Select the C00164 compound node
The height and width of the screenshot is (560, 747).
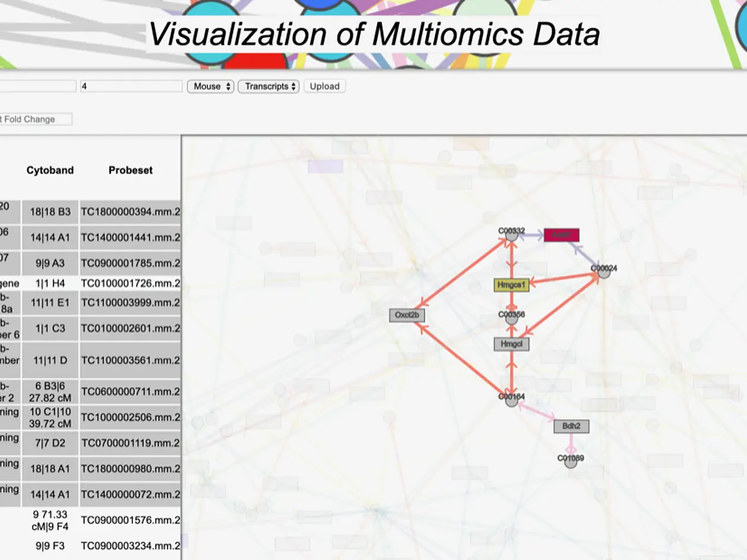512,400
